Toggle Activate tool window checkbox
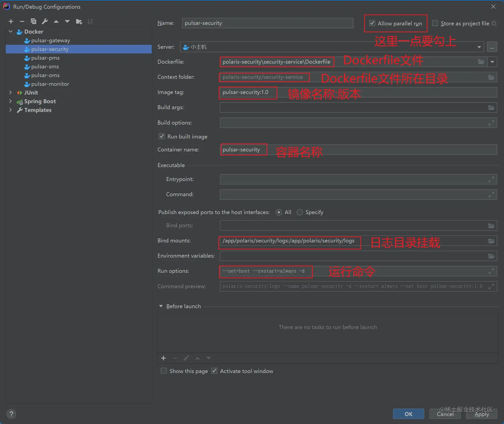 [x=214, y=371]
